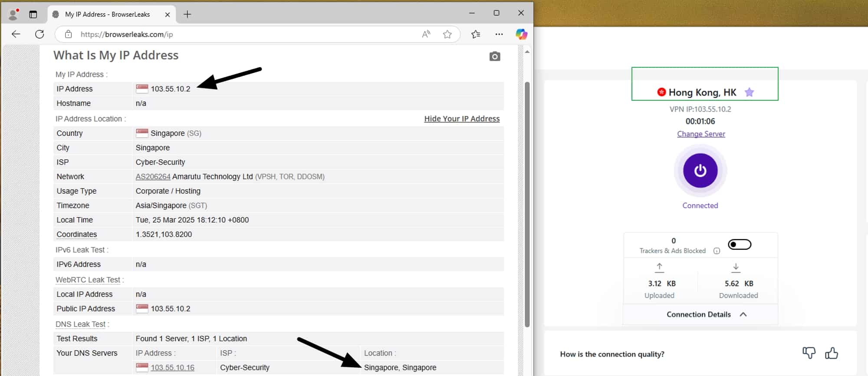Click the Corporate / Hosting usage value
This screenshot has height=376, width=868.
[168, 191]
